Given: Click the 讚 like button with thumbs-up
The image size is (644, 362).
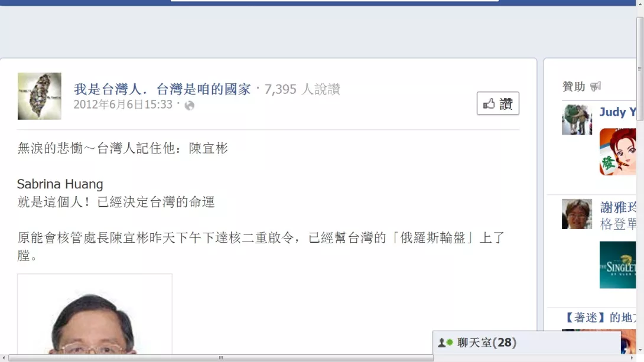Looking at the screenshot, I should [x=498, y=103].
